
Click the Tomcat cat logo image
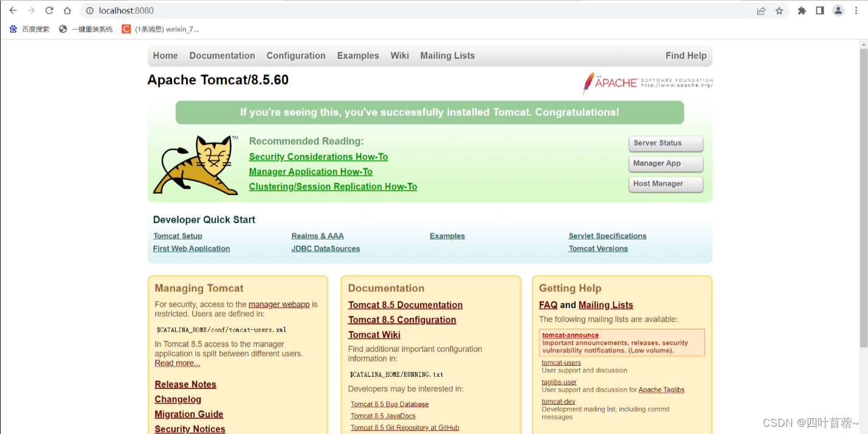[195, 165]
